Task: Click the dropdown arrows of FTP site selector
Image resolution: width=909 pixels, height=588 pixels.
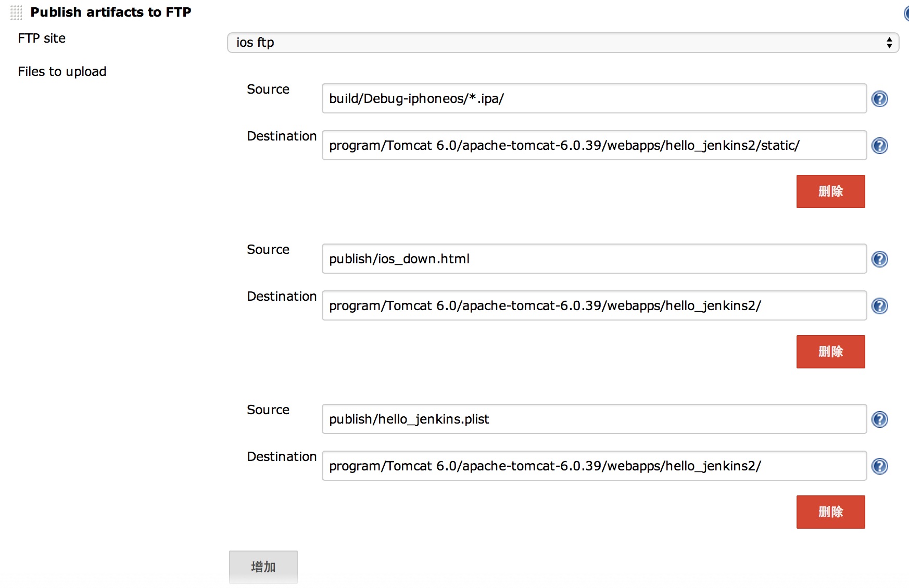Action: 889,43
